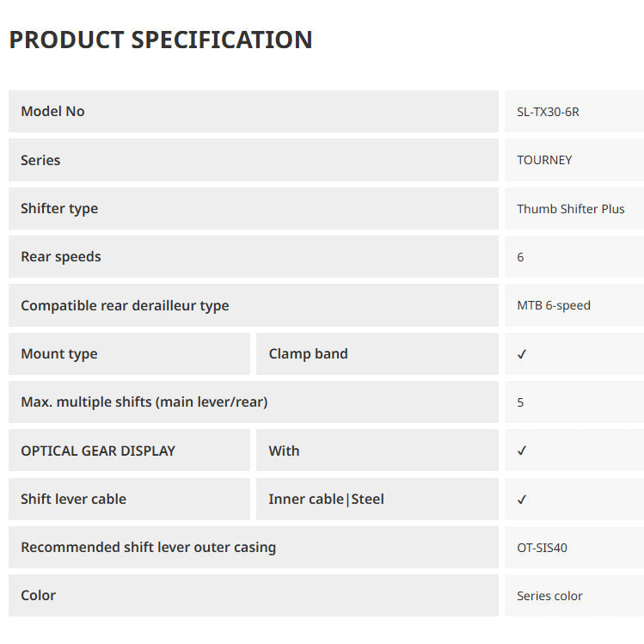The width and height of the screenshot is (644, 644).
Task: Select the Thumb Shifter Plus value
Action: point(570,209)
